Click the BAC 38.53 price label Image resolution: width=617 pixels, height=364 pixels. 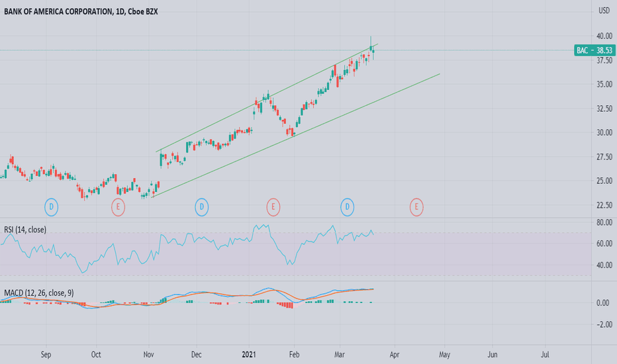(x=594, y=50)
